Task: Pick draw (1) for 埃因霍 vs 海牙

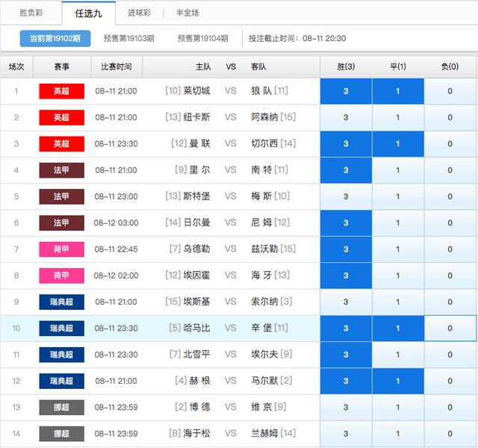Action: click(x=398, y=276)
